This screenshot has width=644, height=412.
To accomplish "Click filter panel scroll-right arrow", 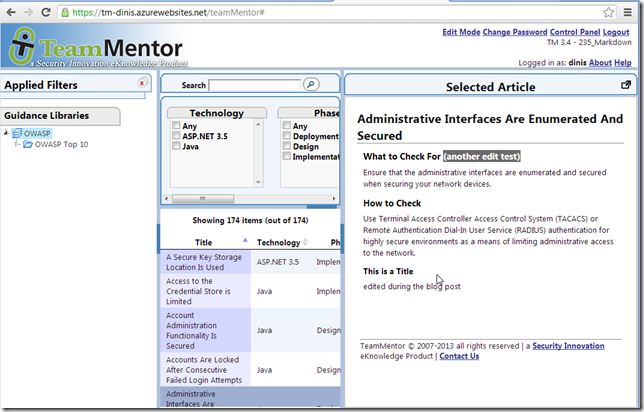I will pyautogui.click(x=334, y=199).
